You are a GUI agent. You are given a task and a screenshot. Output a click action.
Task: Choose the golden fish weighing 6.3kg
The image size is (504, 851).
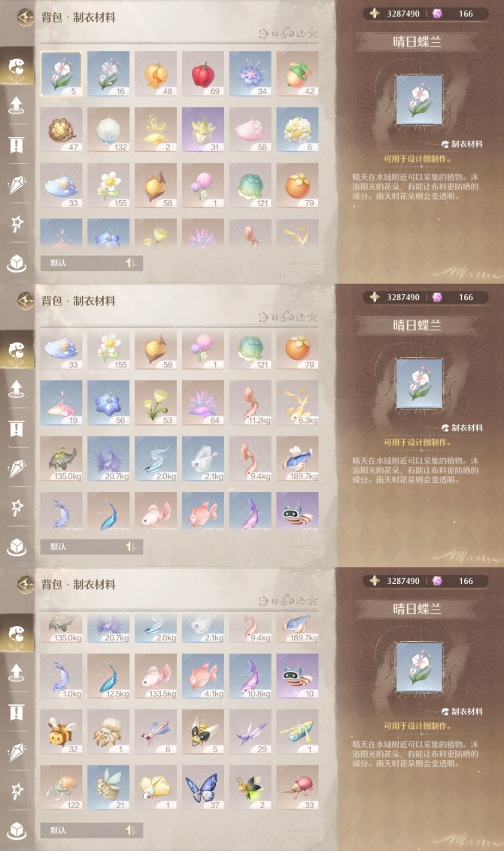pos(297,403)
